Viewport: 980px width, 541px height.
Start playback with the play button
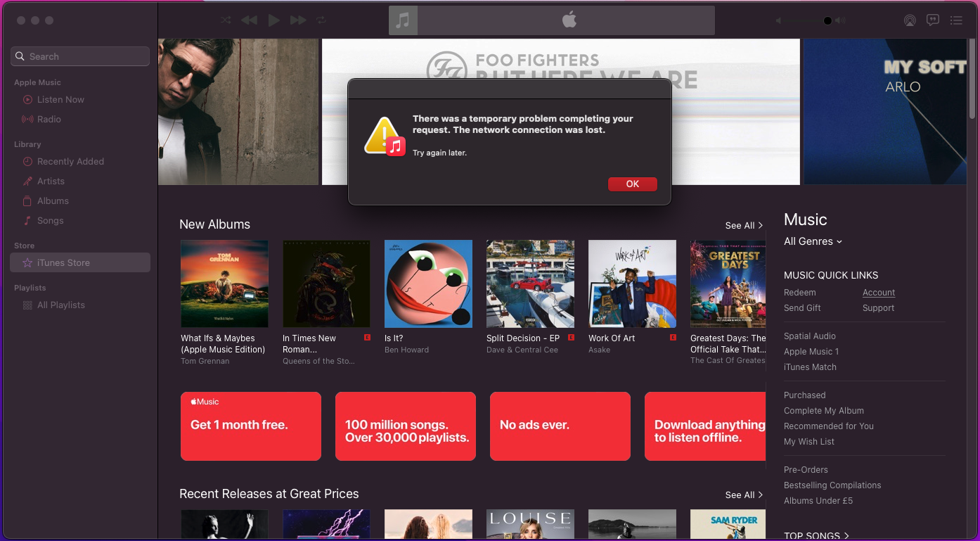[273, 20]
